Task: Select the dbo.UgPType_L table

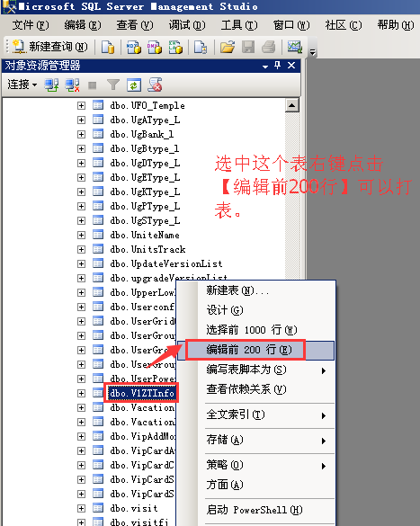Action: [x=145, y=207]
